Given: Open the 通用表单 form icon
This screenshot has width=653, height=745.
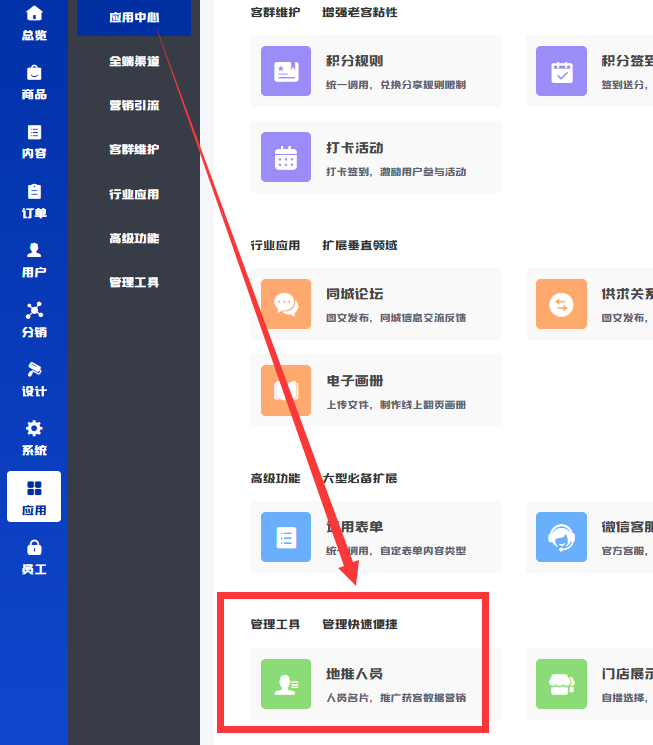Looking at the screenshot, I should [x=286, y=537].
